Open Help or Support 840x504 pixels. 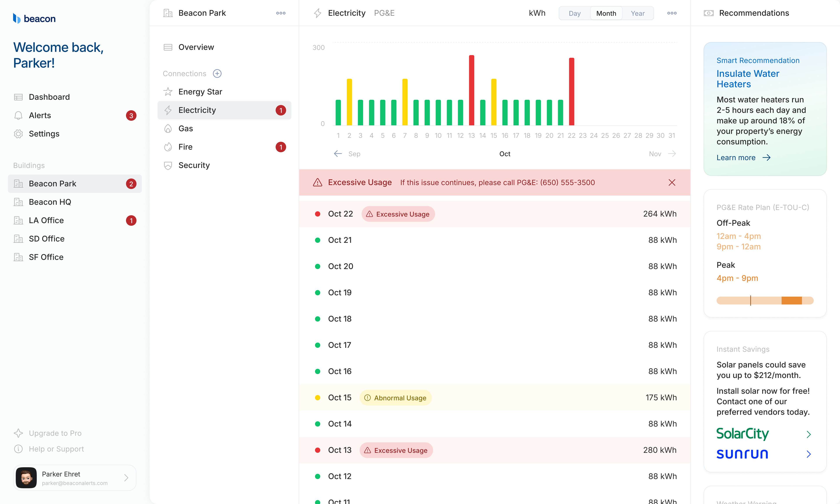(49, 449)
